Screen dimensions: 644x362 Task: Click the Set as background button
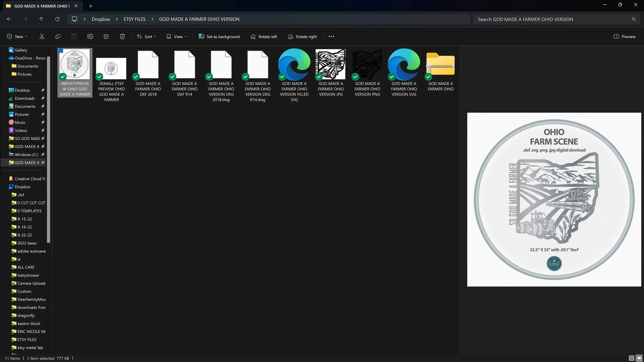click(219, 37)
